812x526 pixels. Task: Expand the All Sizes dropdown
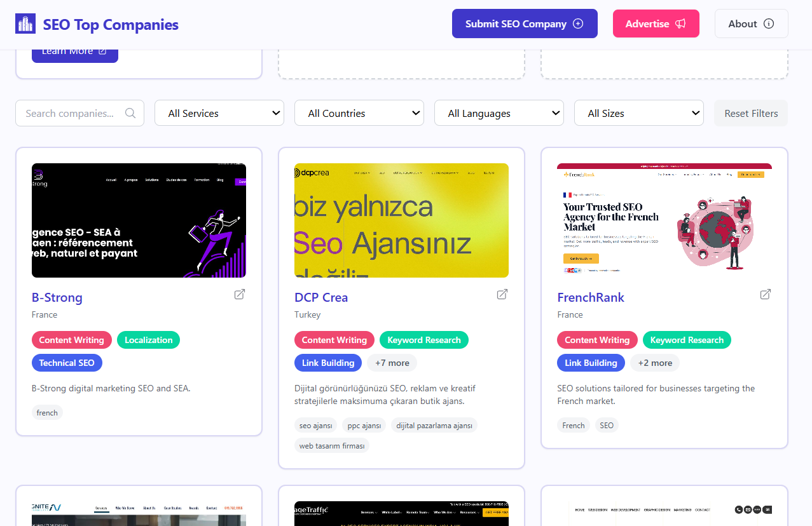pyautogui.click(x=639, y=113)
